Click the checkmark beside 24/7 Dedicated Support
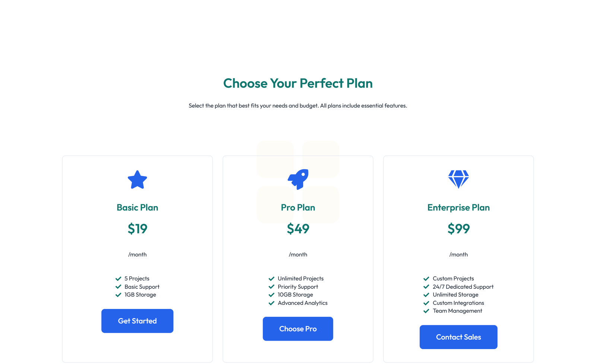596x364 pixels. click(x=426, y=287)
